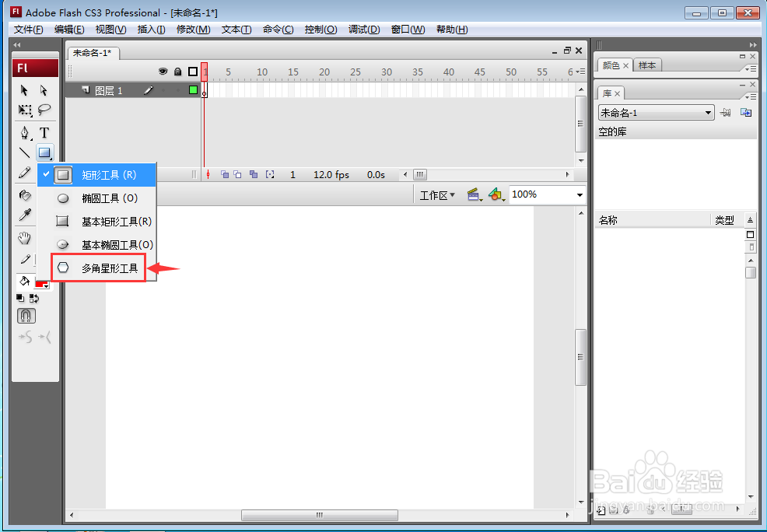The height and width of the screenshot is (532, 767).
Task: Open the 修改(M) menu
Action: pyautogui.click(x=193, y=30)
